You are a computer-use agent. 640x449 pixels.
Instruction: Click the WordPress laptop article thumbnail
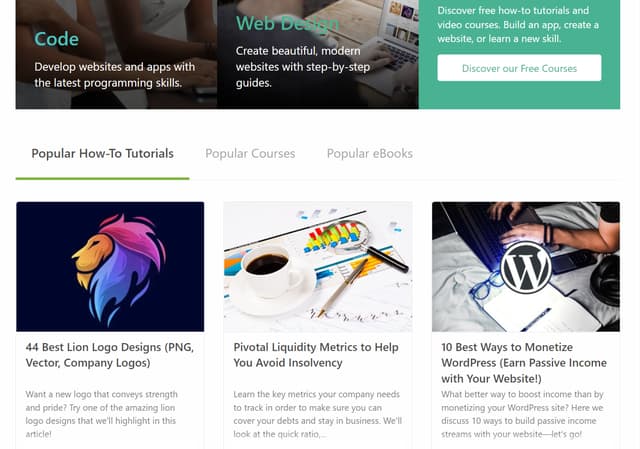526,266
